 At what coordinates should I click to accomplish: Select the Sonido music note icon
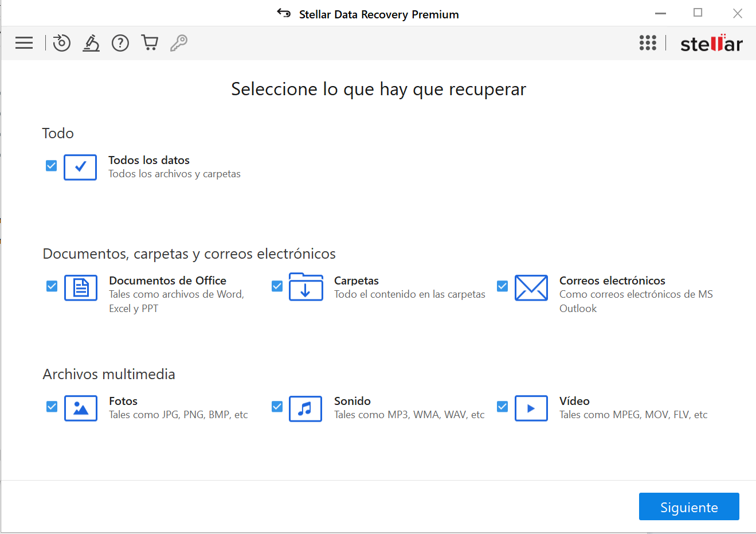click(305, 408)
